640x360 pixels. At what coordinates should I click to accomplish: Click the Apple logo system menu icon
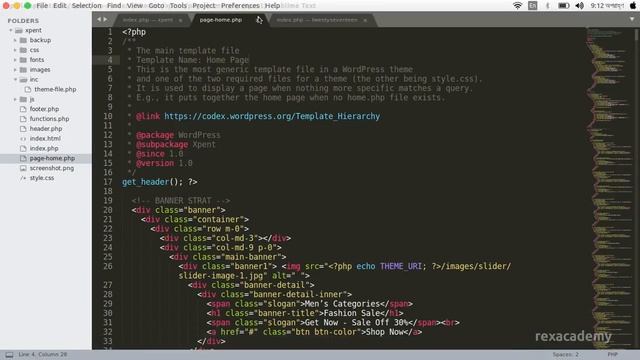[x=633, y=6]
